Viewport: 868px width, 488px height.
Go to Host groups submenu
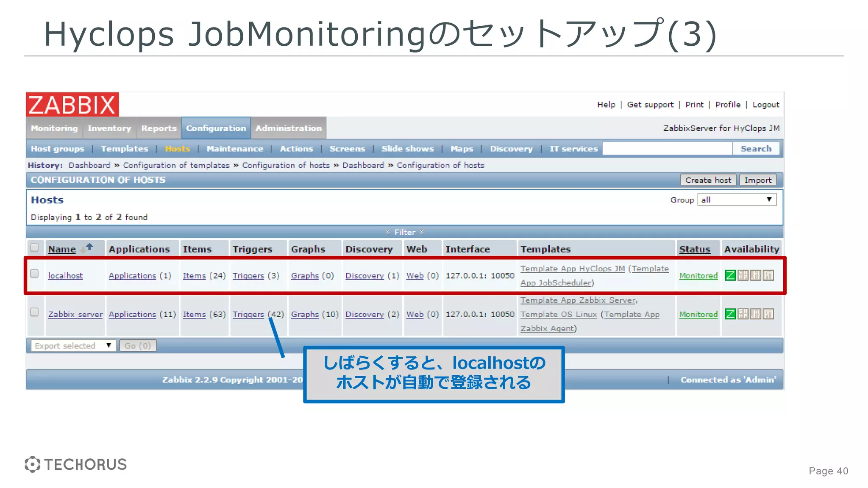[58, 149]
